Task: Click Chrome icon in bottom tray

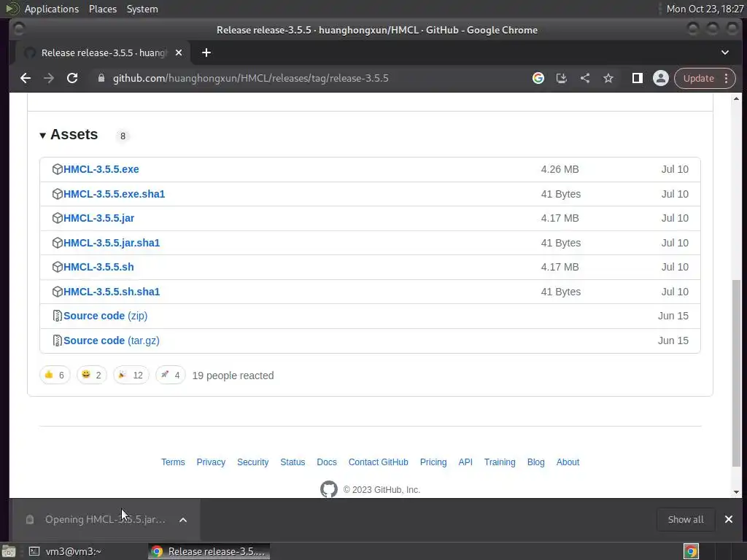Action: point(691,551)
